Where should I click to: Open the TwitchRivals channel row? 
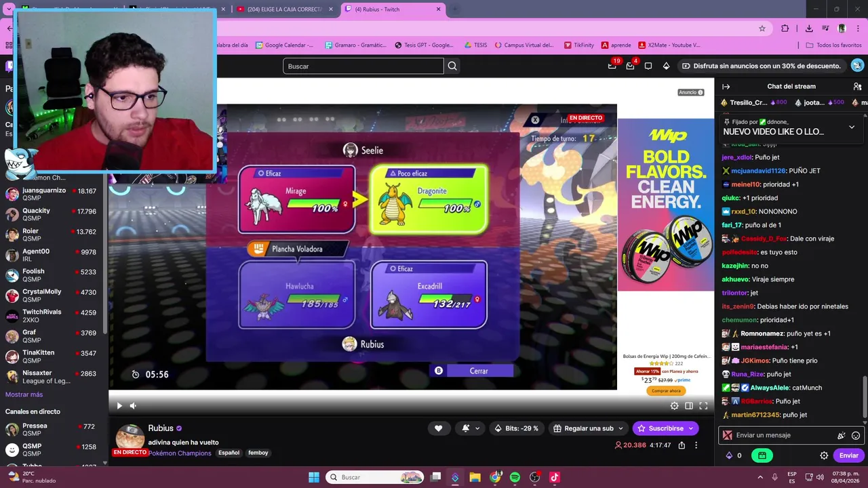[53, 316]
